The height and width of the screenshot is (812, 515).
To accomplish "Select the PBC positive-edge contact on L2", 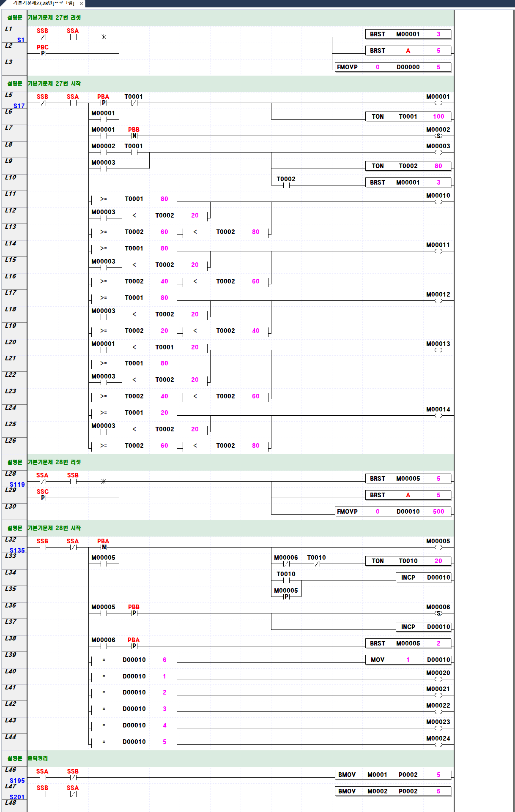I will 43,53.
